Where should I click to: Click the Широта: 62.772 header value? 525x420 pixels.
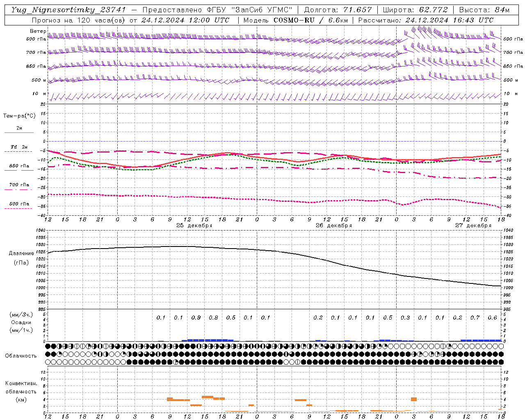415,10
